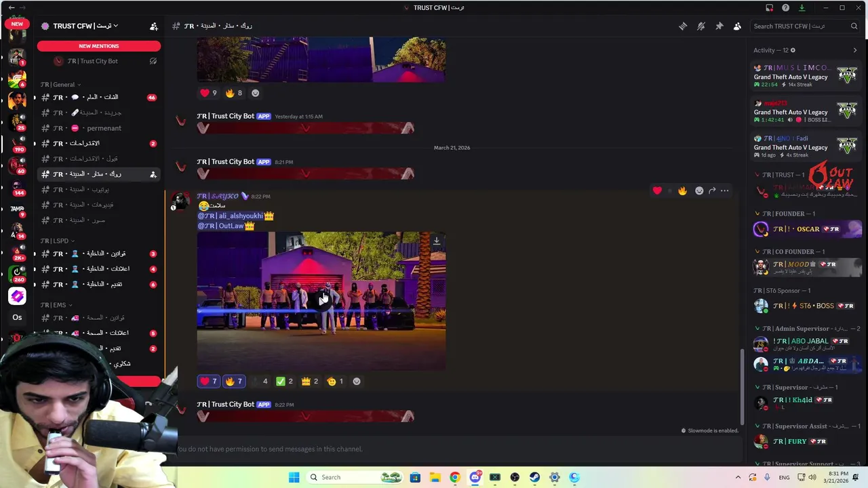Open the TAMR server icon
Viewport: 868px width, 488px height.
pyautogui.click(x=17, y=209)
